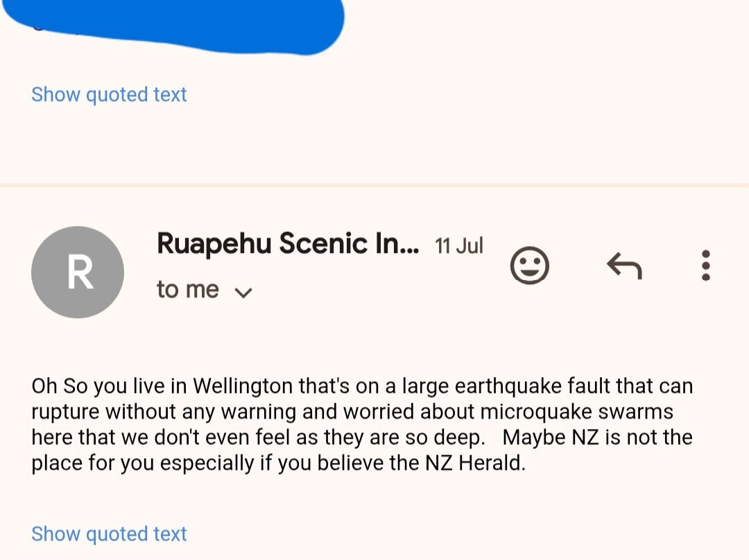Add an emoji reaction to the message
Viewport: 749px width, 560px height.
click(530, 265)
